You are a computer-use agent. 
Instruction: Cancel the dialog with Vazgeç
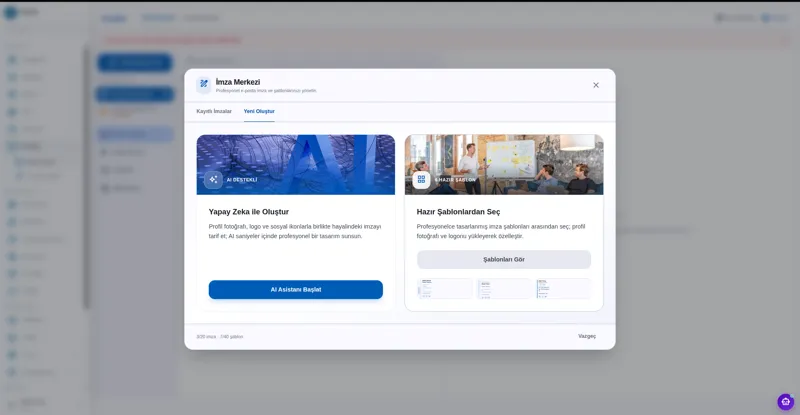(587, 336)
